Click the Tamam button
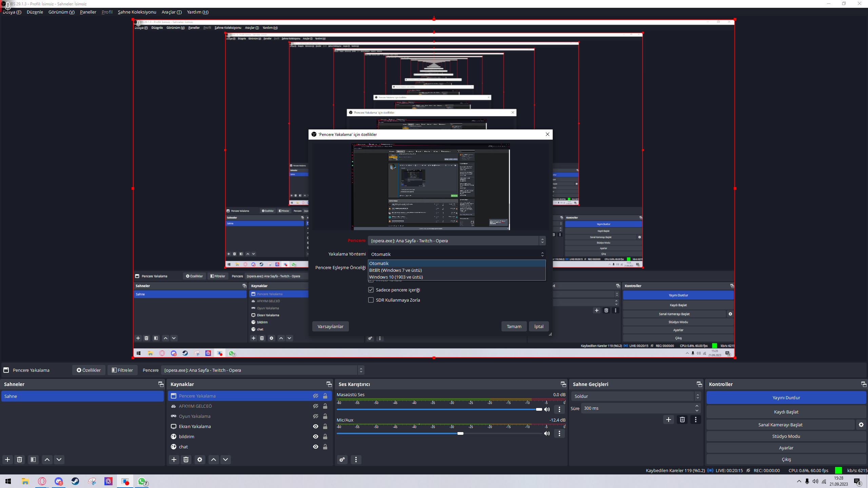 pos(514,326)
